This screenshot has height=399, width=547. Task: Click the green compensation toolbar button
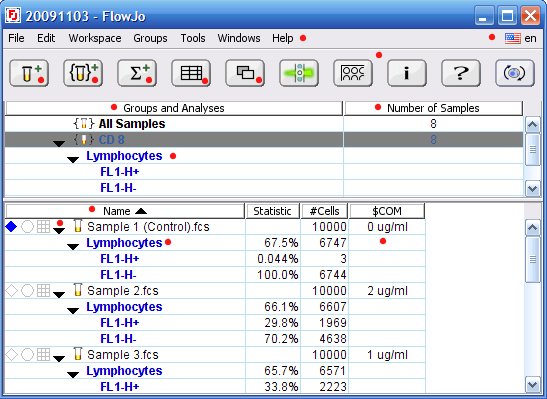point(299,73)
